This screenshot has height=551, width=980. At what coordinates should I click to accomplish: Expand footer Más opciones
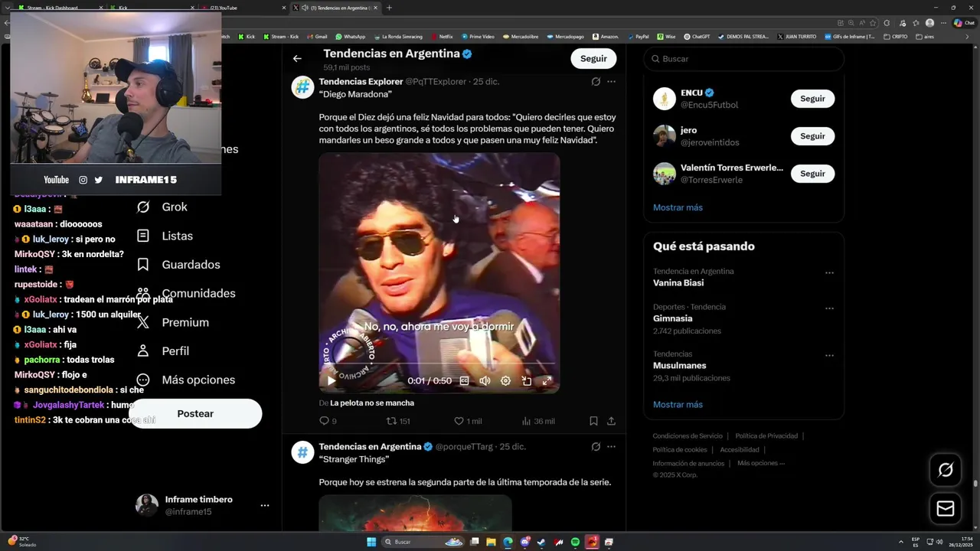pos(761,463)
